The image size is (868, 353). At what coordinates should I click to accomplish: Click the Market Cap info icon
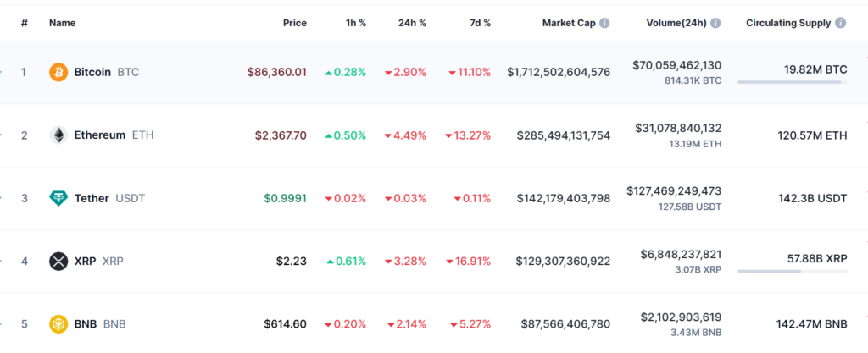point(604,23)
